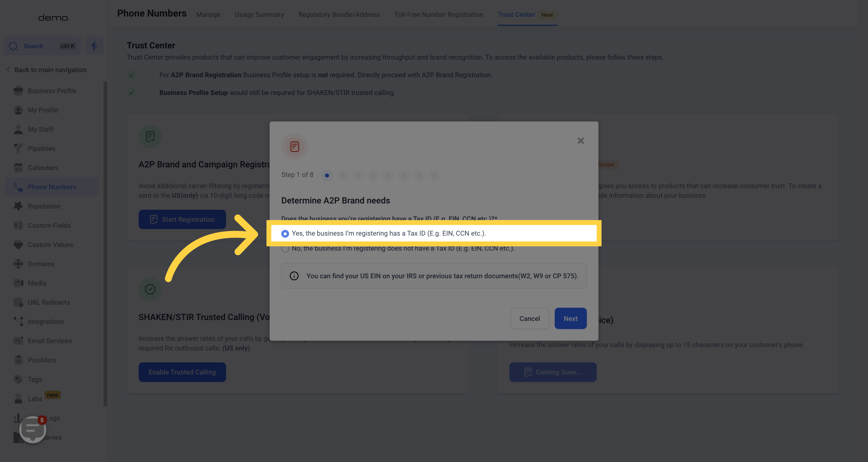Click the info icon for EIN details

(x=294, y=276)
